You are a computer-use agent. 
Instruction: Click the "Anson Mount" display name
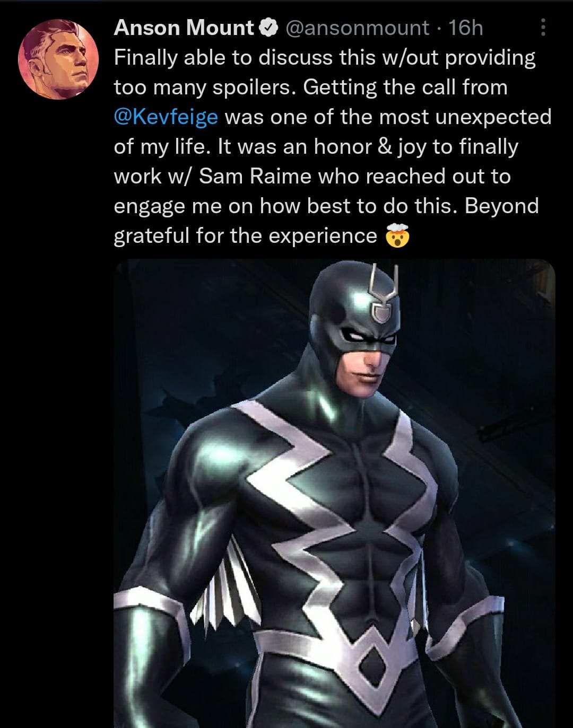pos(184,28)
